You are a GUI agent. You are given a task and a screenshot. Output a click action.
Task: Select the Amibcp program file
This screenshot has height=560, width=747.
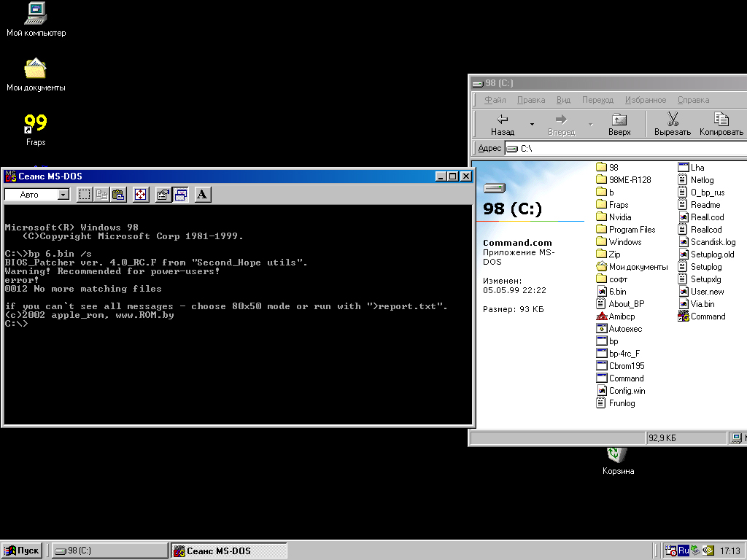coord(616,316)
